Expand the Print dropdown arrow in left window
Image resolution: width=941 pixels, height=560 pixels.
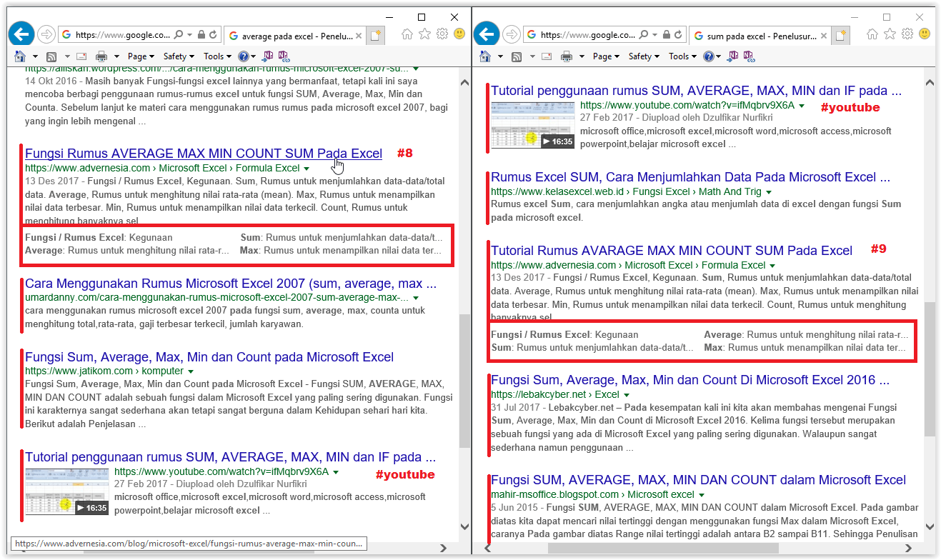click(x=116, y=56)
